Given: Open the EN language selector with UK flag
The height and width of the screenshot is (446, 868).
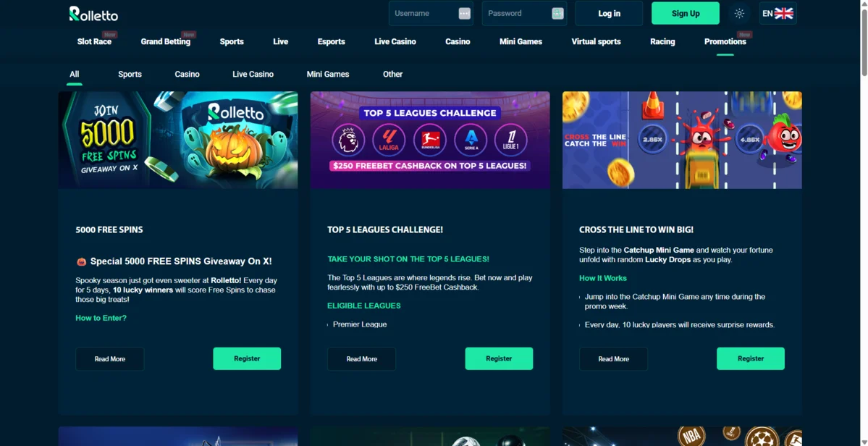Looking at the screenshot, I should [x=778, y=13].
